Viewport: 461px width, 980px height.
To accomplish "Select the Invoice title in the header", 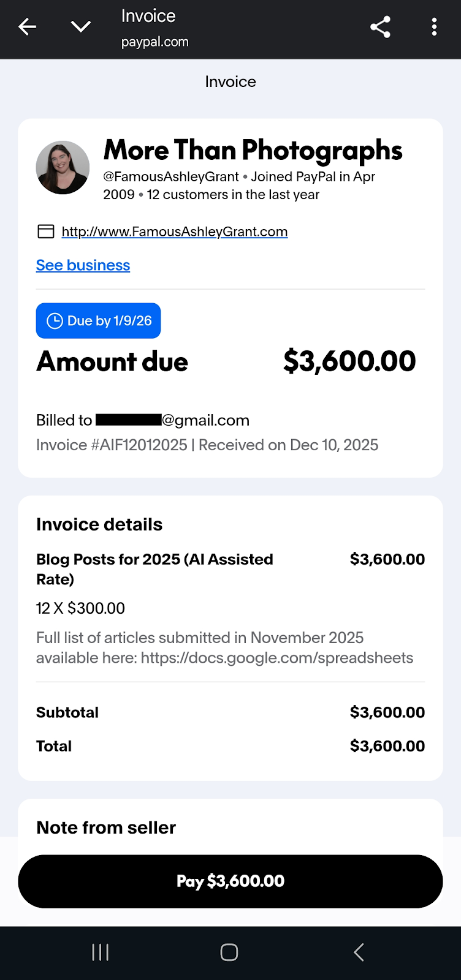I will 148,16.
